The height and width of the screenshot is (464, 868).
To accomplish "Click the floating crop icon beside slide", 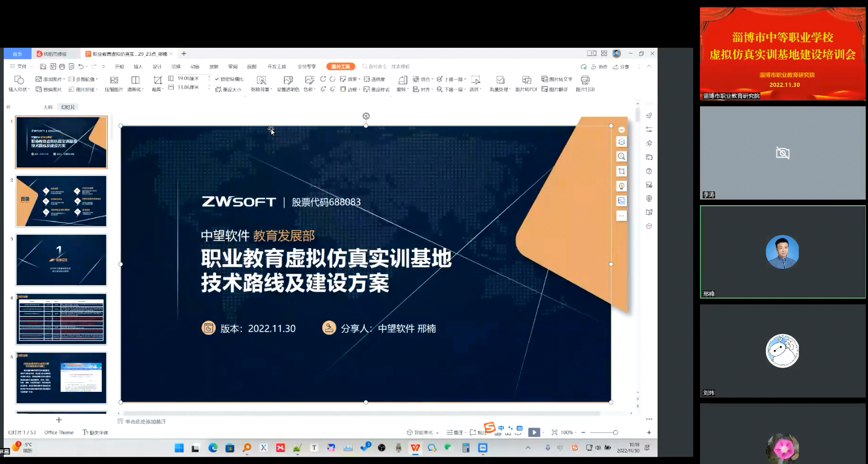I will 622,171.
